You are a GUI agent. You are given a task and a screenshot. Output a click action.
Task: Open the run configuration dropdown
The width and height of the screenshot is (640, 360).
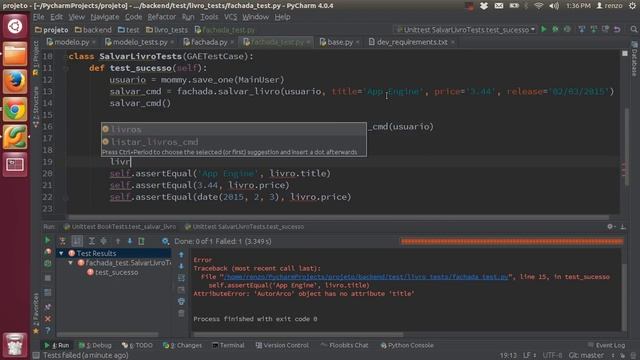(465, 29)
